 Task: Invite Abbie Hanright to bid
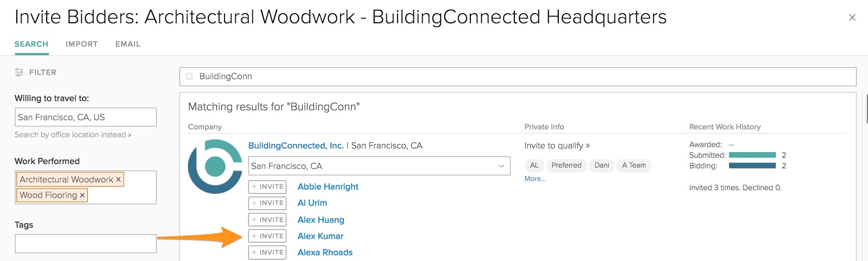(x=267, y=187)
